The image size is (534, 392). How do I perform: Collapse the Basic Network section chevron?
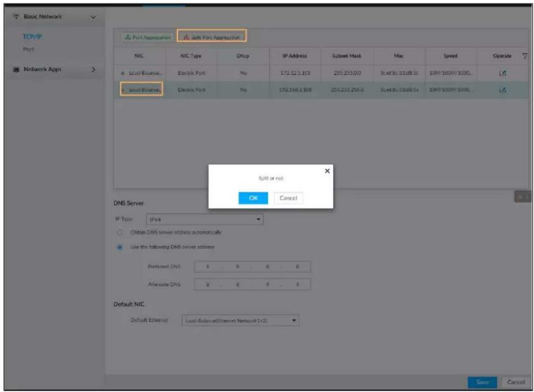[93, 17]
